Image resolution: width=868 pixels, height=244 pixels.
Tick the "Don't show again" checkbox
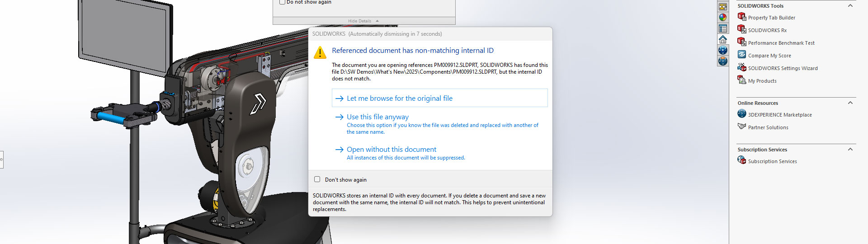(x=317, y=179)
